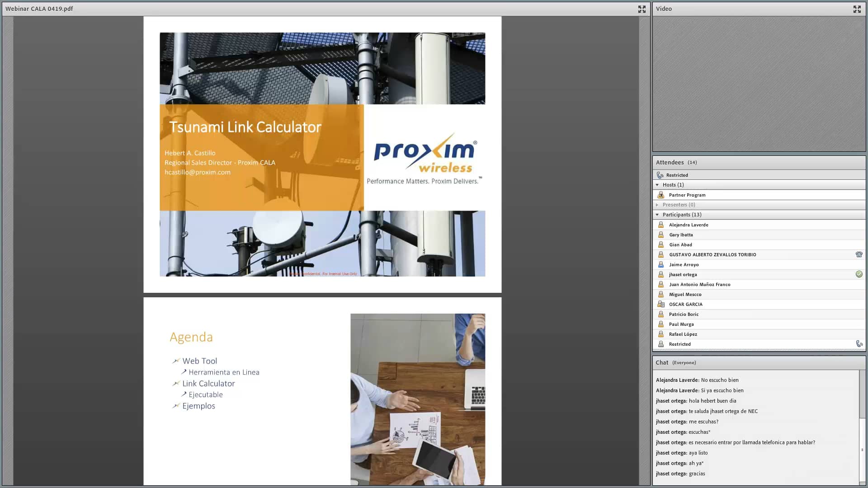Image resolution: width=868 pixels, height=488 pixels.
Task: Click Juan Antonio Muñoz Franco's participant icon
Action: tap(661, 284)
